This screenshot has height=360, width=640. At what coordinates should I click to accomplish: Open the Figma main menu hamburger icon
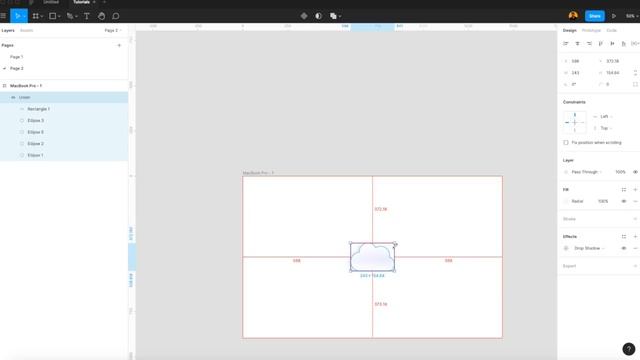3,16
